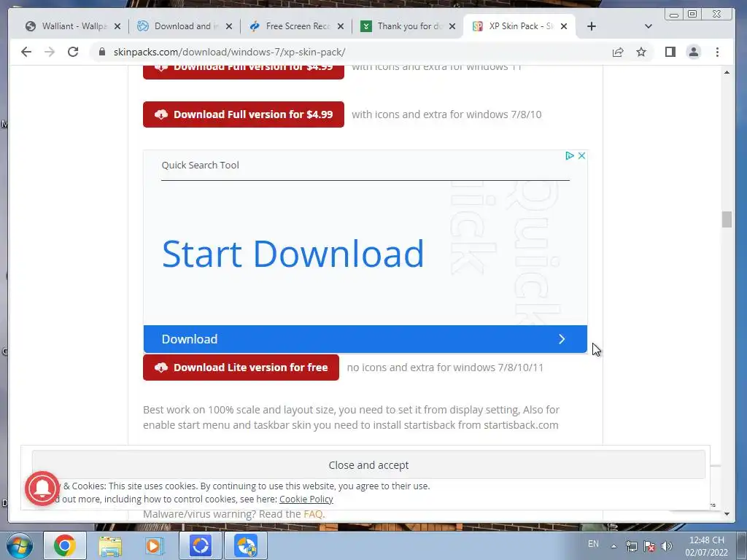Click the address bar URL

(229, 52)
